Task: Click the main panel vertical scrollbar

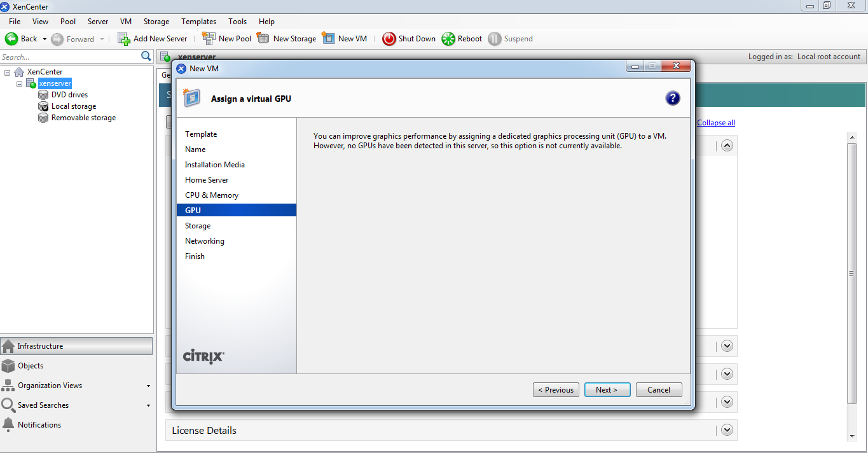Action: click(x=852, y=274)
